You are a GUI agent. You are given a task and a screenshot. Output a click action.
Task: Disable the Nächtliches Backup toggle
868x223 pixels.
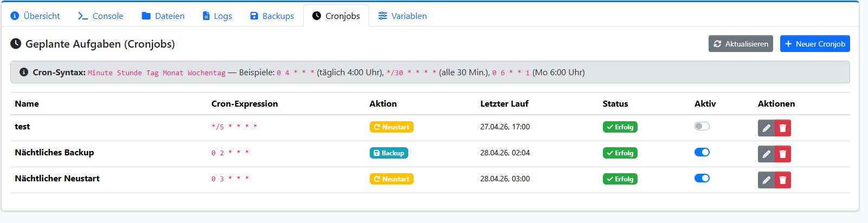click(702, 152)
